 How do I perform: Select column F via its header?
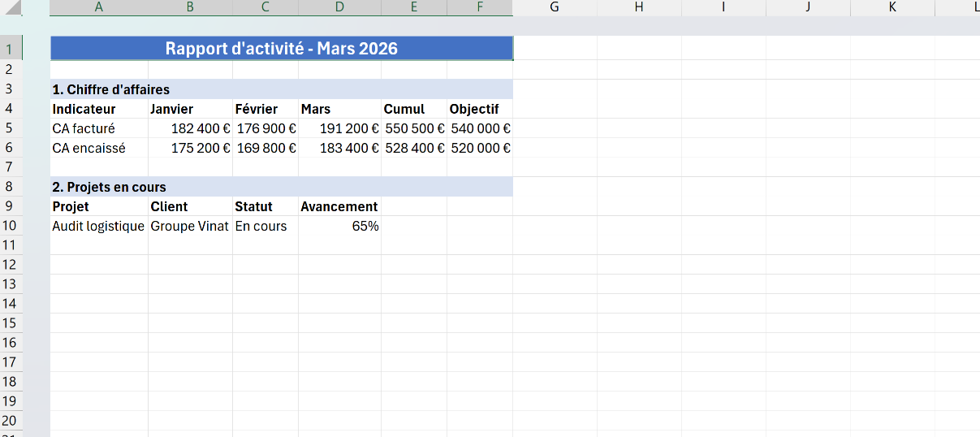[480, 7]
